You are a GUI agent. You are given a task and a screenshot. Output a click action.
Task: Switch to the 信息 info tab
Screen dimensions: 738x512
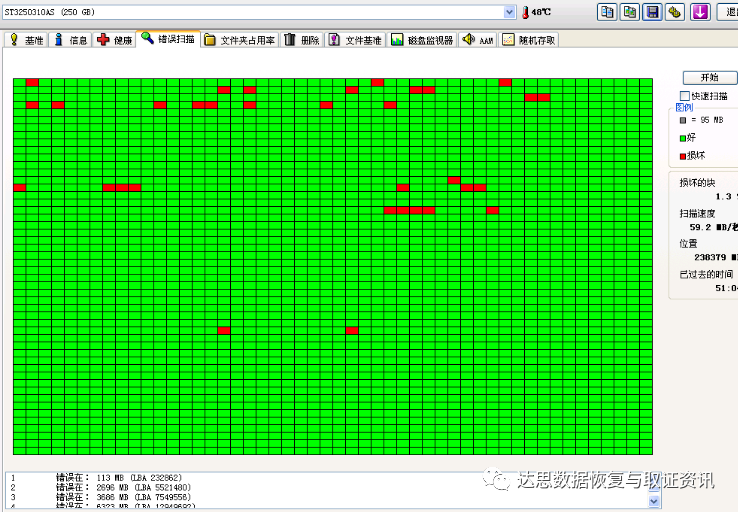point(71,40)
